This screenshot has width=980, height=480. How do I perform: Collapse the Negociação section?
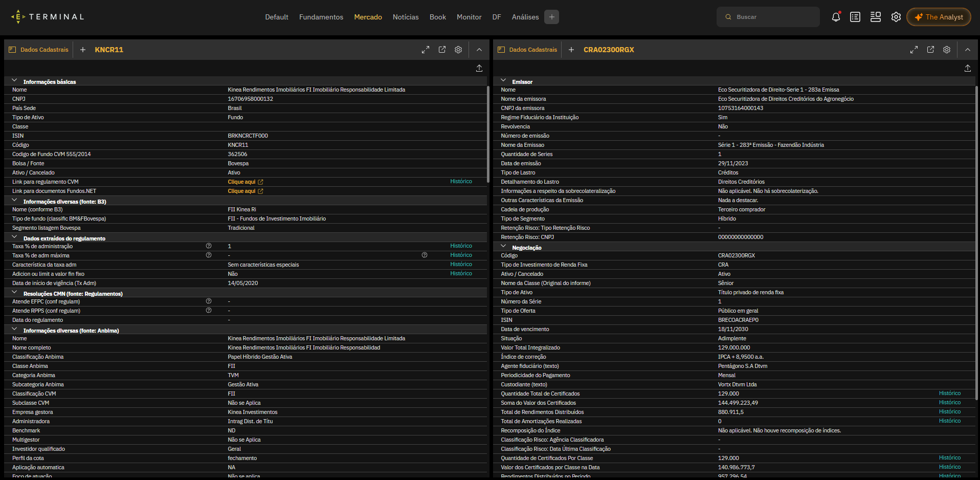(x=503, y=247)
